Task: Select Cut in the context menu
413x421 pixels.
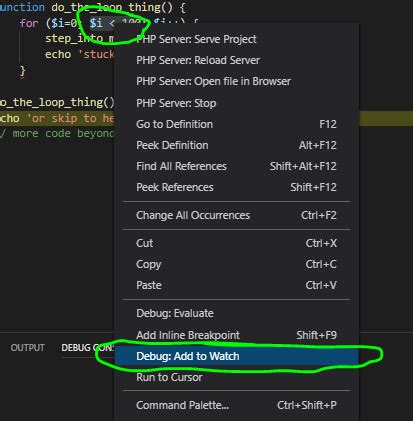Action: click(x=236, y=243)
